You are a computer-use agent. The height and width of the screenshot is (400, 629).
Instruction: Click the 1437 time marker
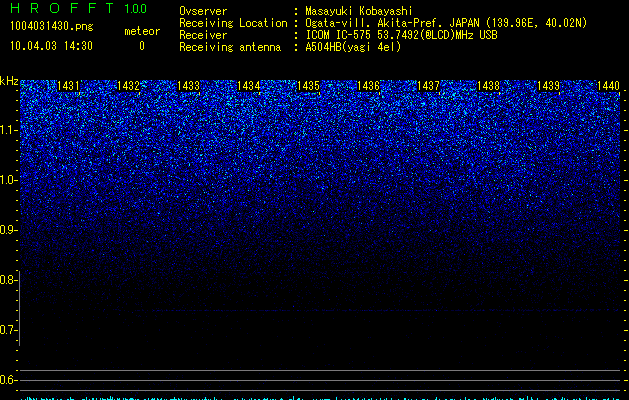tap(428, 86)
